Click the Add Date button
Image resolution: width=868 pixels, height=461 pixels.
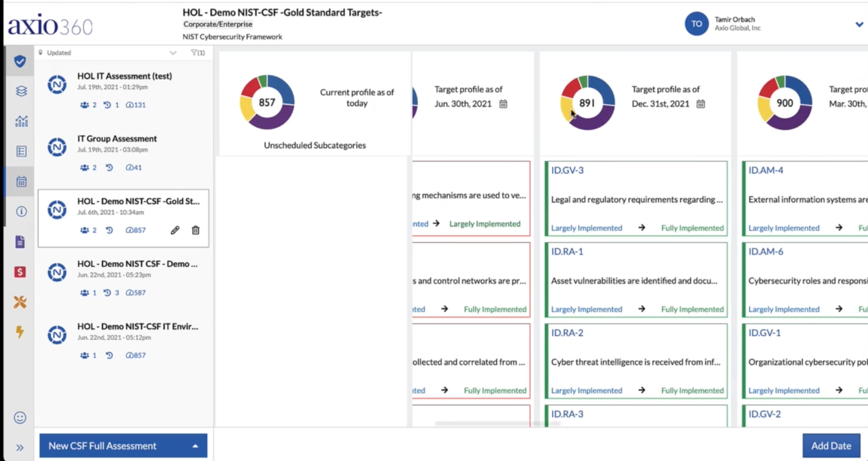pos(831,445)
